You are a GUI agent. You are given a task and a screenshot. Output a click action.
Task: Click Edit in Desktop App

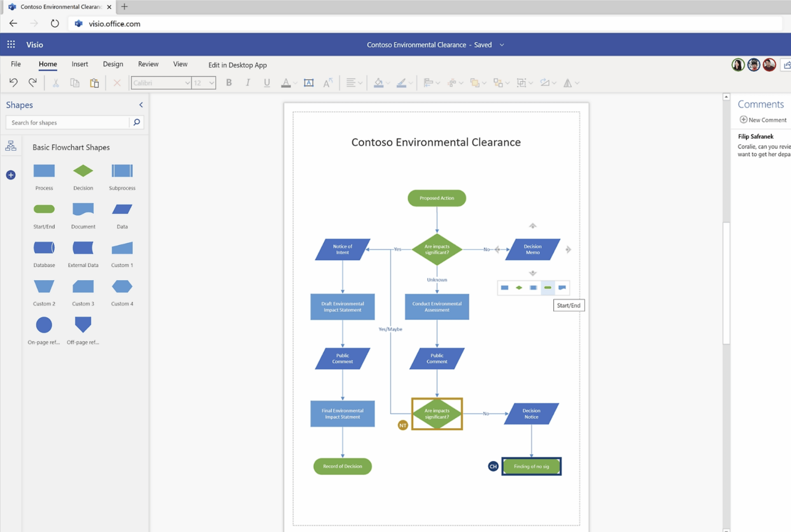(237, 65)
